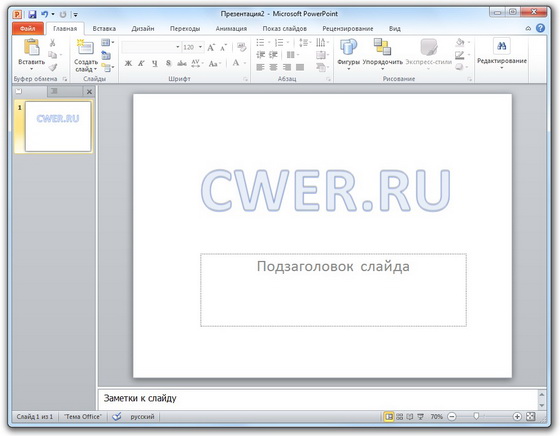Switch to the Рецензирование tab
This screenshot has width=560, height=436.
(348, 29)
